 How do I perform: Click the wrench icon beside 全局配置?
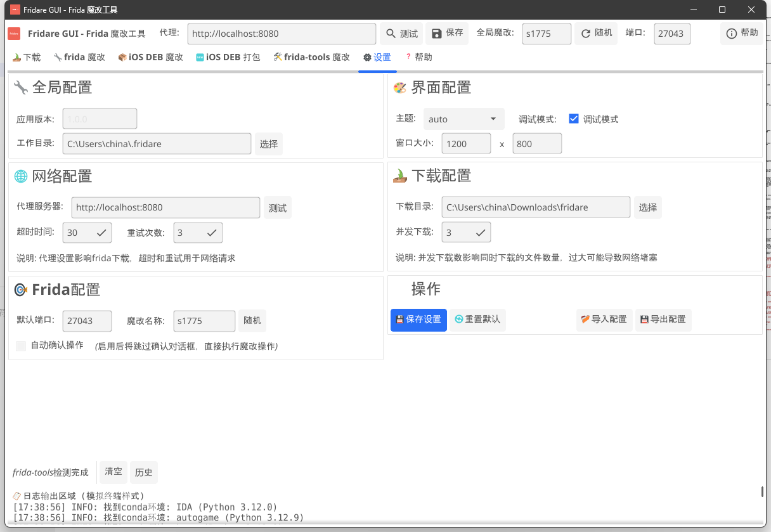pos(21,88)
